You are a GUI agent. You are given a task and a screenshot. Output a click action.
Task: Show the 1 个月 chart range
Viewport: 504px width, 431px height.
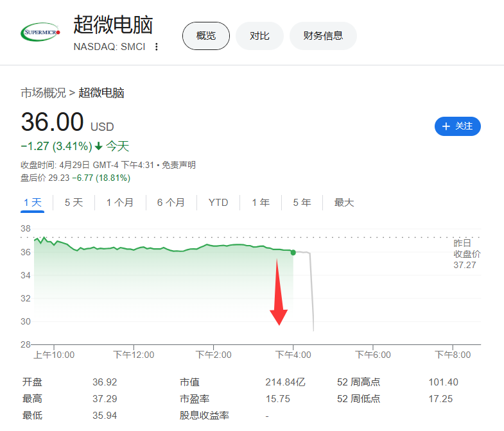120,203
